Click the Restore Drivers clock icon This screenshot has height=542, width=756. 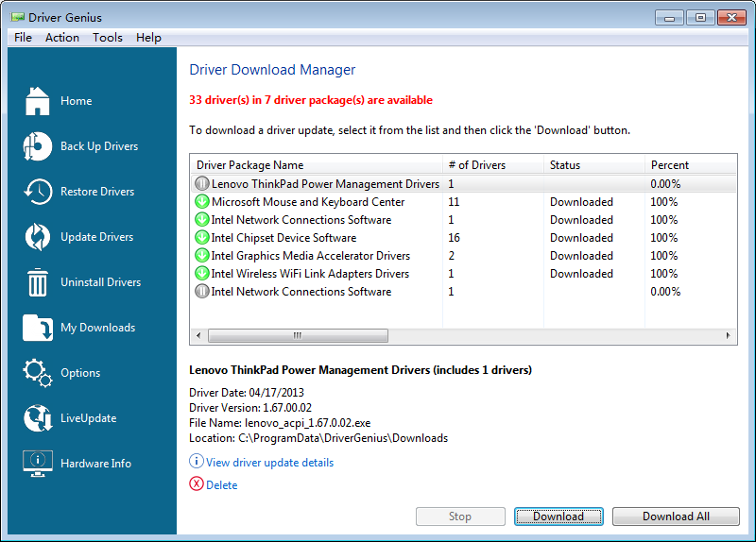tap(38, 192)
